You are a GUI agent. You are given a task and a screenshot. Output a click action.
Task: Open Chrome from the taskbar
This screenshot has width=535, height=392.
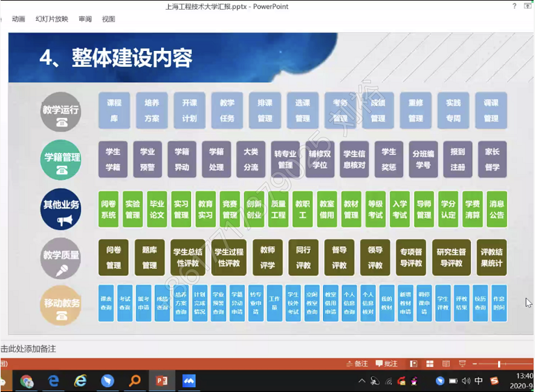coord(27,381)
